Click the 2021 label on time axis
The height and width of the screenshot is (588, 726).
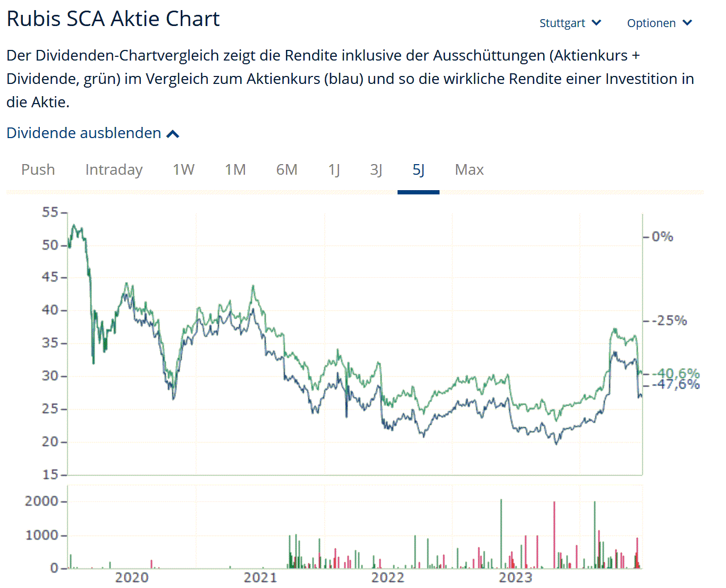(x=260, y=577)
